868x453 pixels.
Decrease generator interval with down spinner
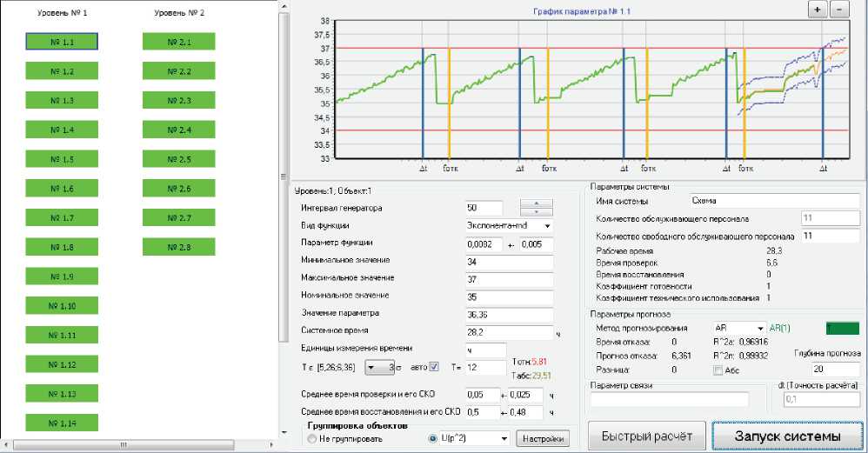(536, 212)
